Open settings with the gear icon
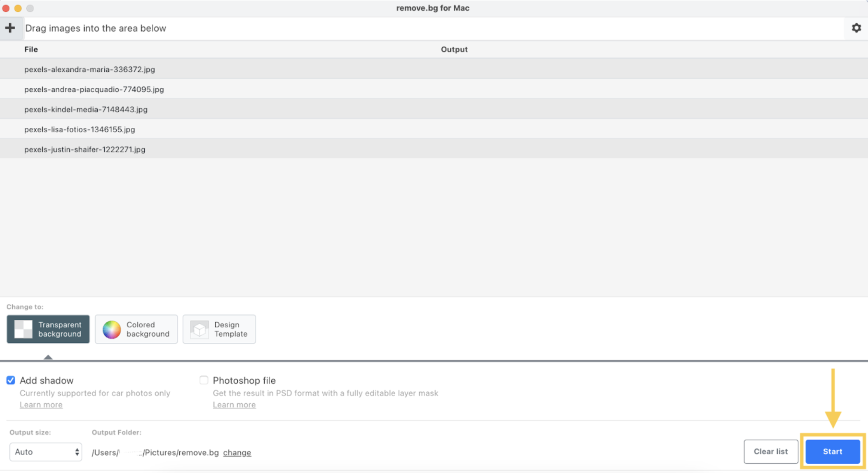The height and width of the screenshot is (473, 868). [856, 28]
